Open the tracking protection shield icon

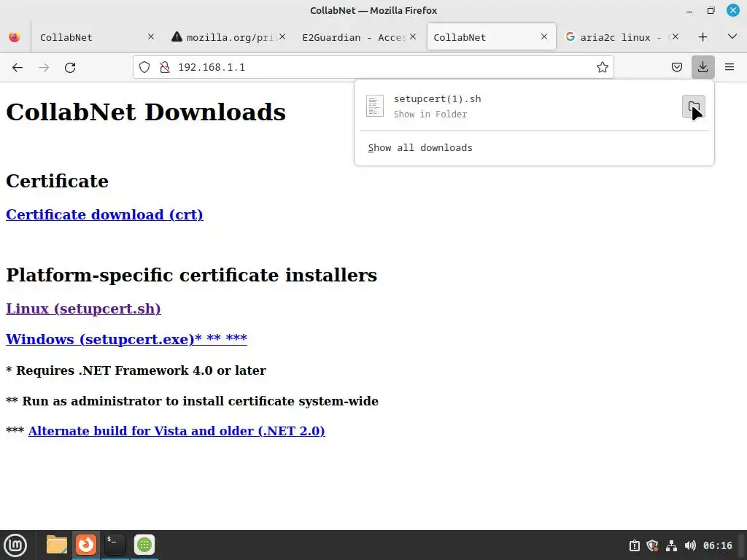[144, 67]
